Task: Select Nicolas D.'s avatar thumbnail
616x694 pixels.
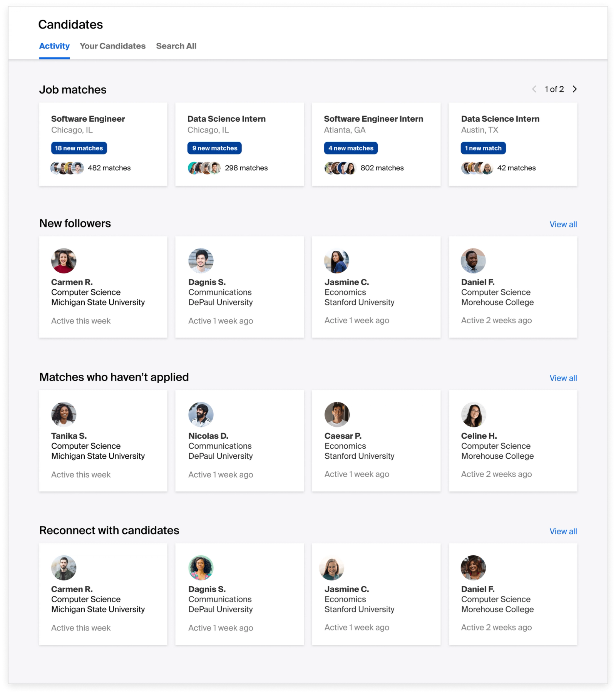Action: [201, 414]
